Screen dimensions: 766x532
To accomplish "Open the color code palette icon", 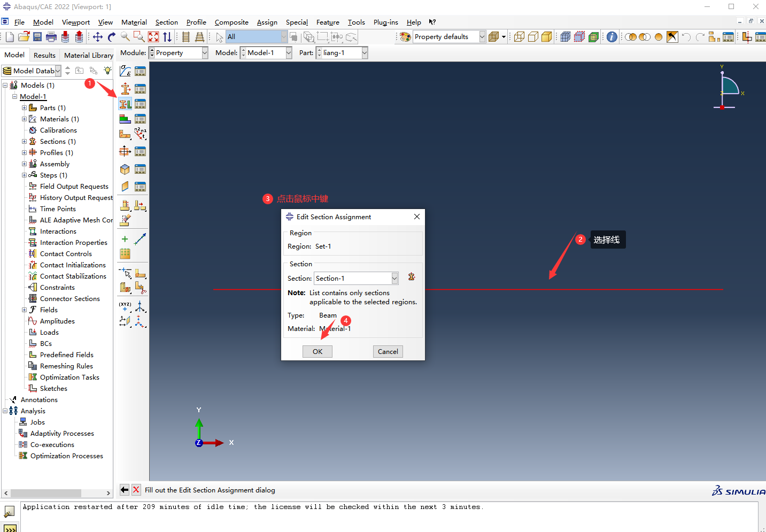I will pos(405,37).
